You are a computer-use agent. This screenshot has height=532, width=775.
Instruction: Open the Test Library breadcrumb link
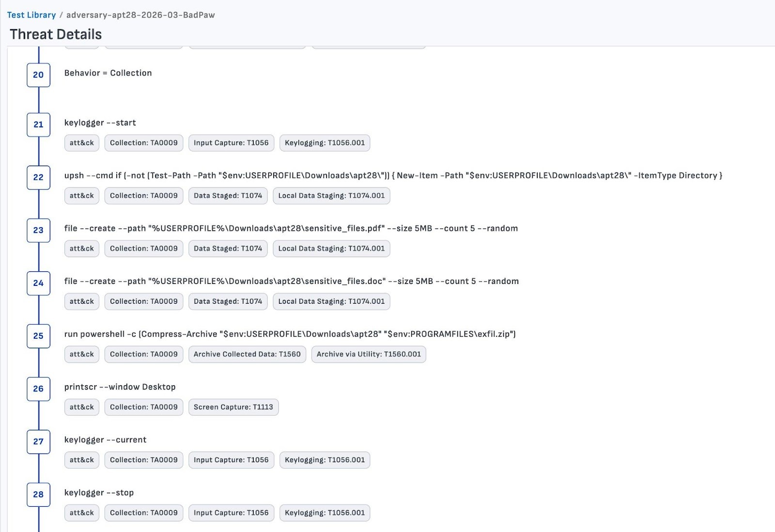[31, 15]
